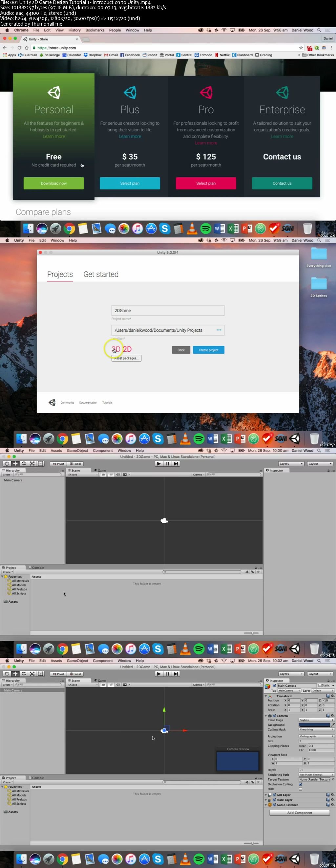Open the Background color swatch
The height and width of the screenshot is (868, 336).
pyautogui.click(x=314, y=725)
